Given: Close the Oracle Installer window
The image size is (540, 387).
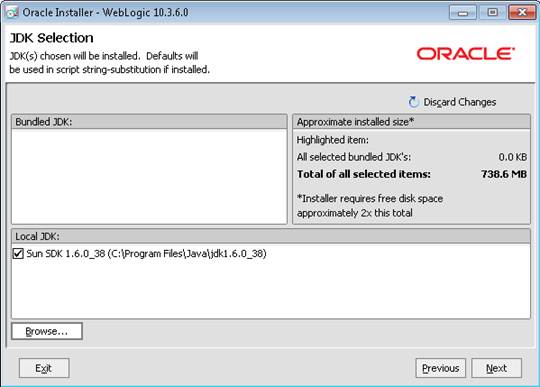Looking at the screenshot, I should pyautogui.click(x=522, y=13).
